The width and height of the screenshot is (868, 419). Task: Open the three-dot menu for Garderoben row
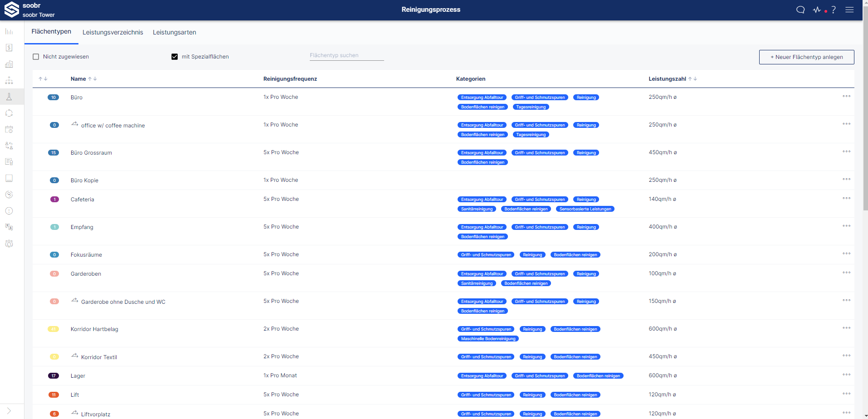tap(846, 273)
